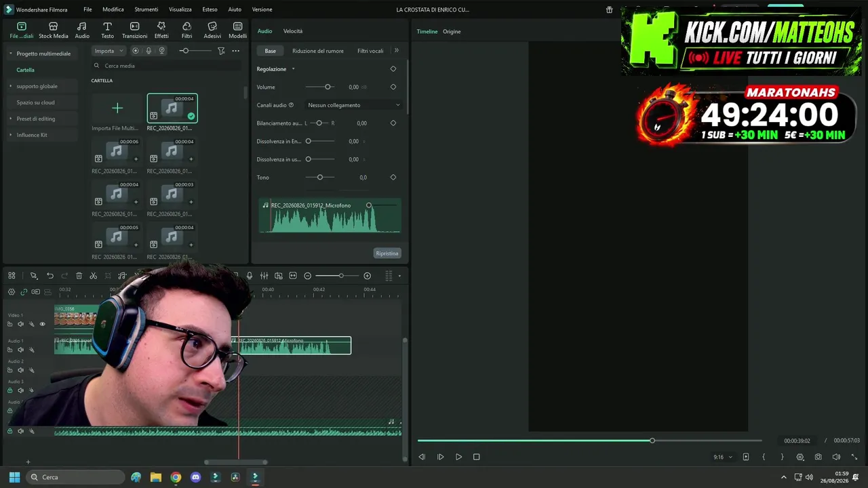The height and width of the screenshot is (488, 868).
Task: Click the Volume slider handle
Action: coord(328,87)
